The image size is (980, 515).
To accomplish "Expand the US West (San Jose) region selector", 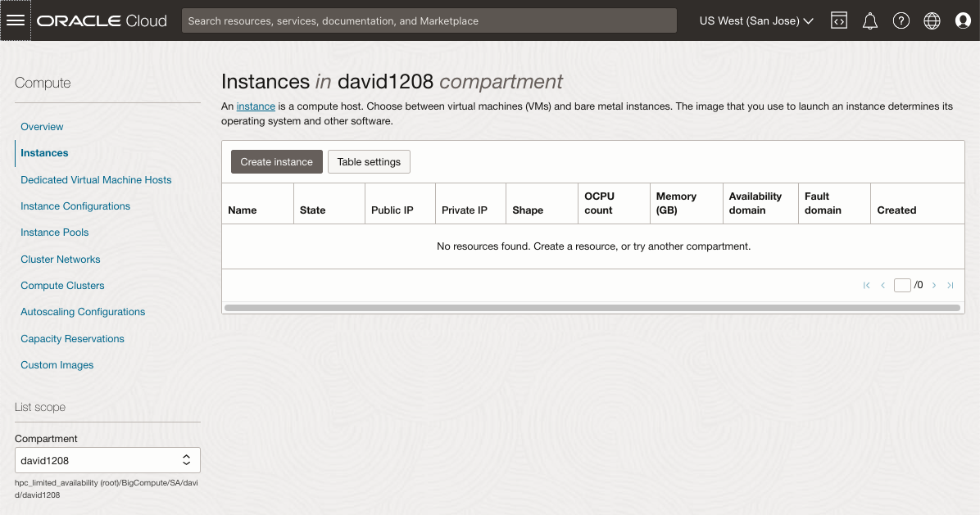I will pyautogui.click(x=755, y=21).
